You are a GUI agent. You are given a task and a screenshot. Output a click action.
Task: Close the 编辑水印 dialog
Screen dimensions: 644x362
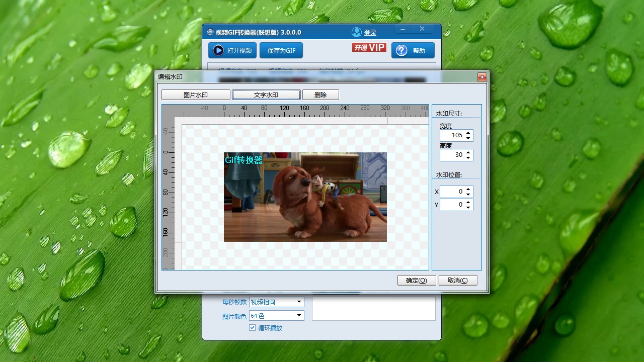click(482, 77)
